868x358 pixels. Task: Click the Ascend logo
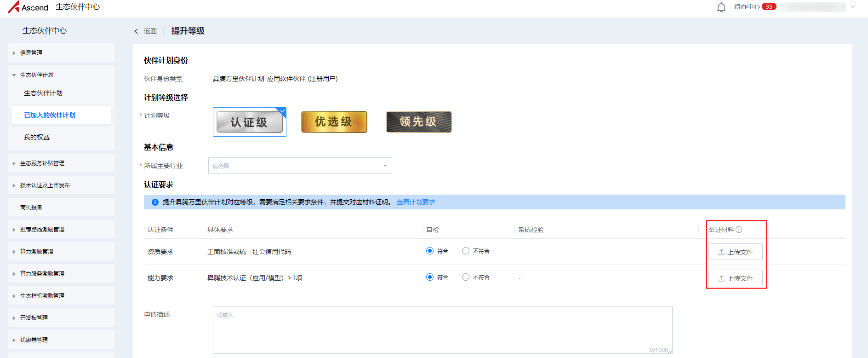(x=28, y=7)
